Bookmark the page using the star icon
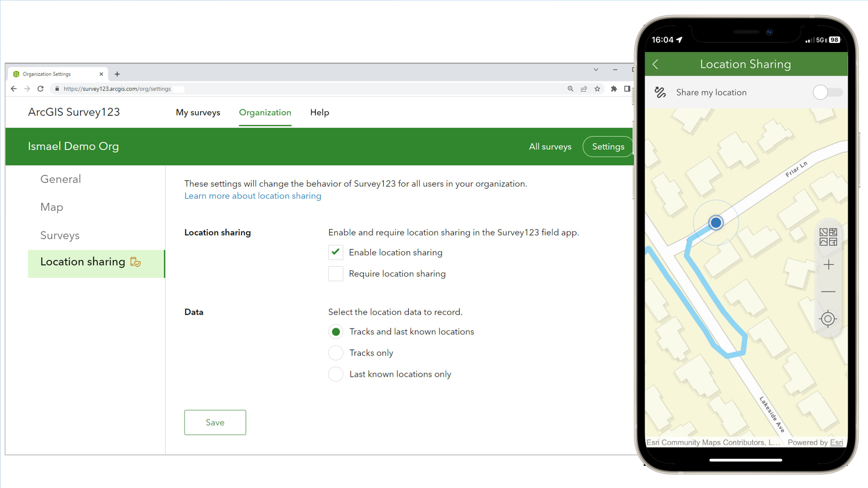This screenshot has height=488, width=868. 598,89
